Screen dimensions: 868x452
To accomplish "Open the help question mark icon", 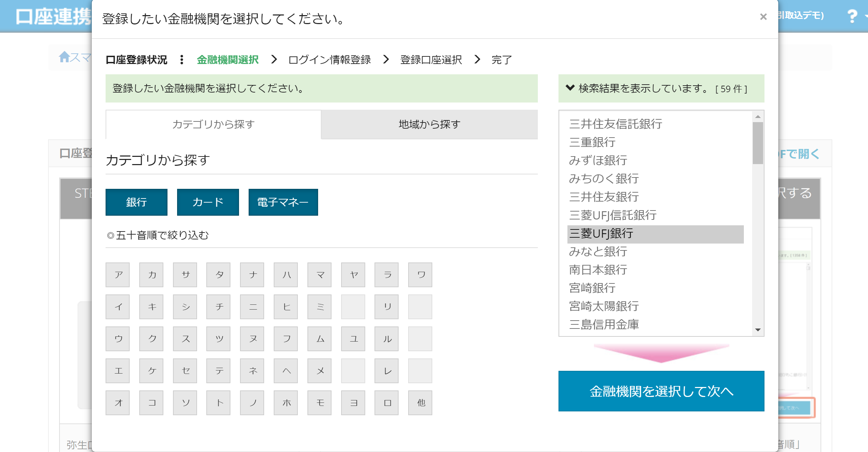I will coord(852,16).
